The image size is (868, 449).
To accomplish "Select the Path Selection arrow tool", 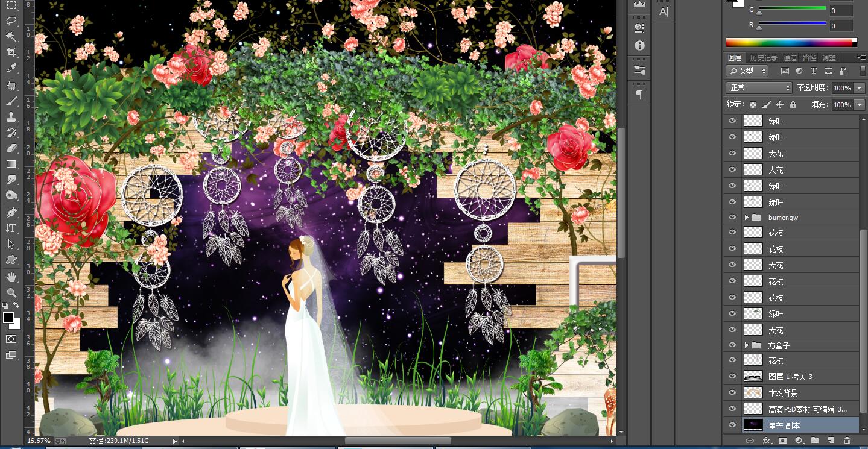I will click(x=11, y=244).
